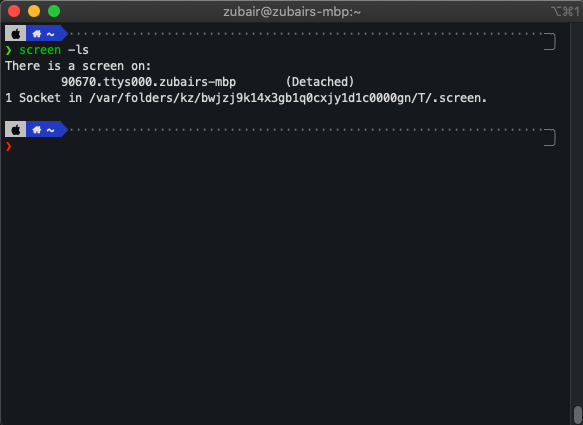Click the tilde in the first blue segment
Screen dimensions: 583x425
tap(51, 34)
